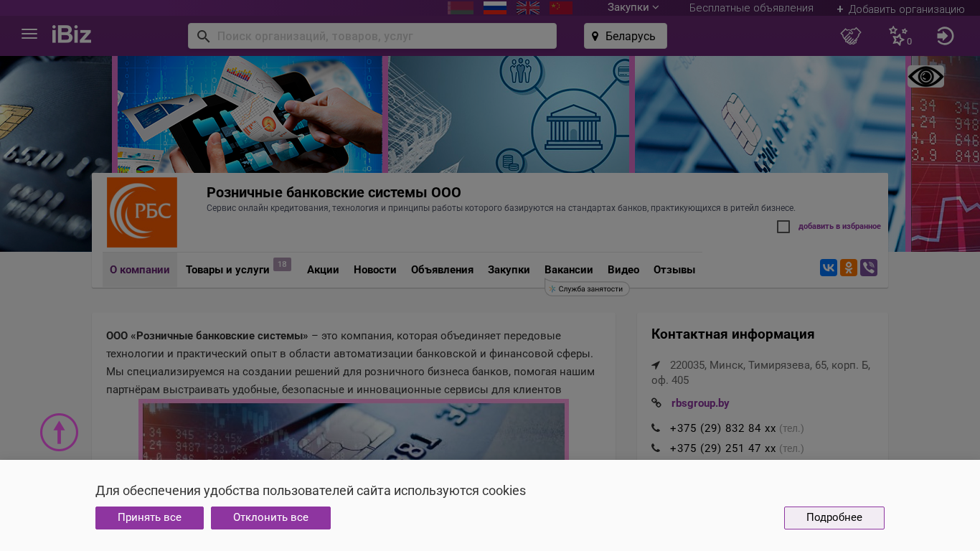Open the Закупки company tab

(x=509, y=270)
